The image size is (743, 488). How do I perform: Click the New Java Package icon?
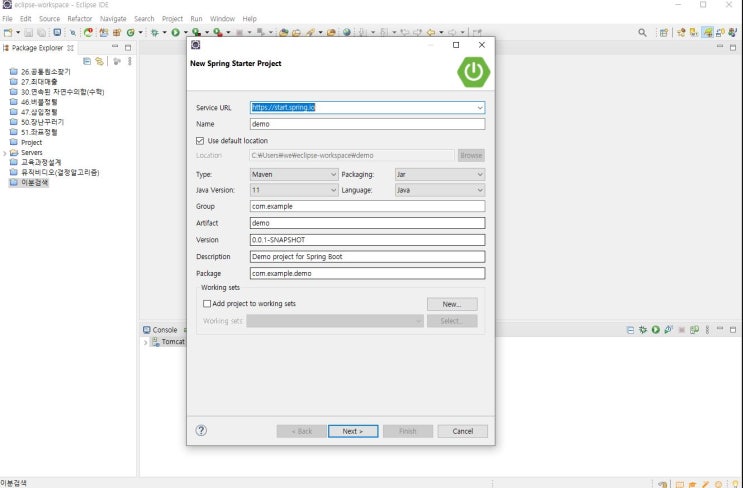(x=117, y=33)
